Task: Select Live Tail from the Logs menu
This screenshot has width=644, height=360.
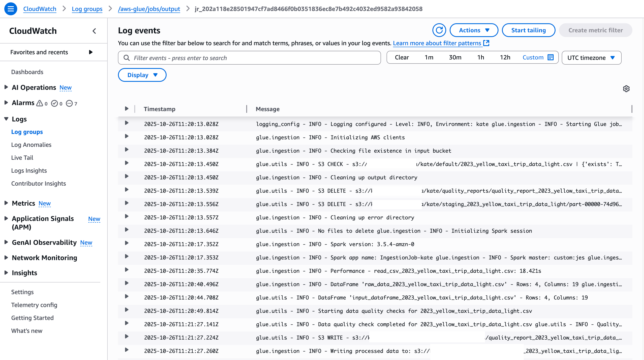Action: coord(22,158)
